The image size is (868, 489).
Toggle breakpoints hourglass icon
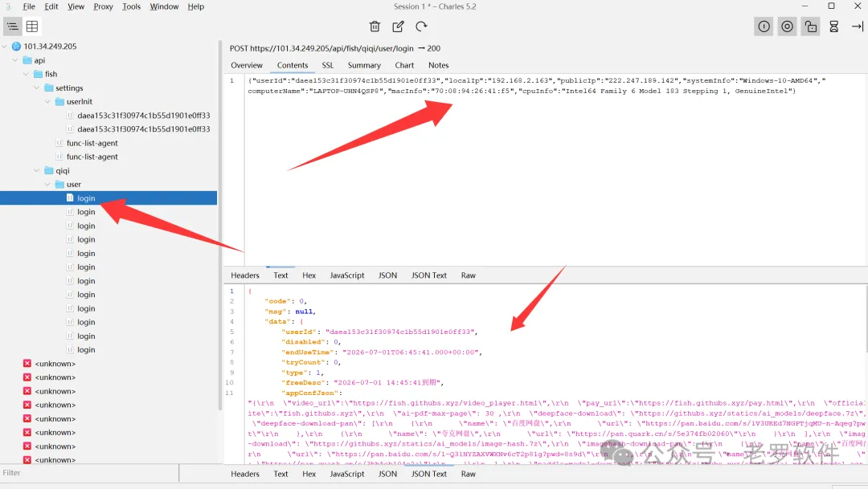coord(833,26)
